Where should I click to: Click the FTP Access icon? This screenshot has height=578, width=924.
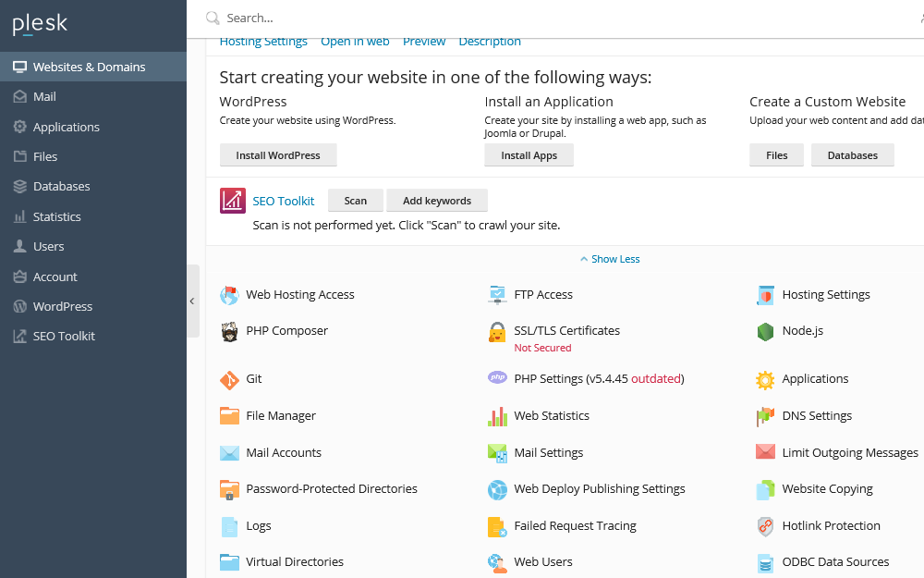point(497,295)
